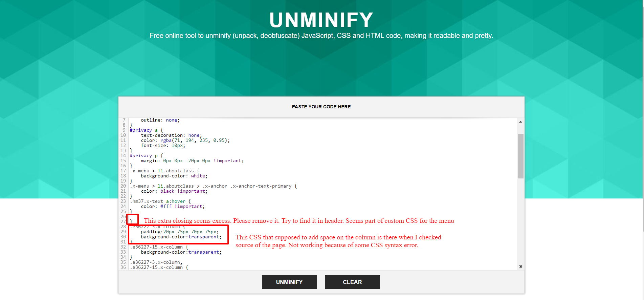644x300 pixels.
Task: Place cursor on 'outline: none;' line
Action: [x=160, y=120]
